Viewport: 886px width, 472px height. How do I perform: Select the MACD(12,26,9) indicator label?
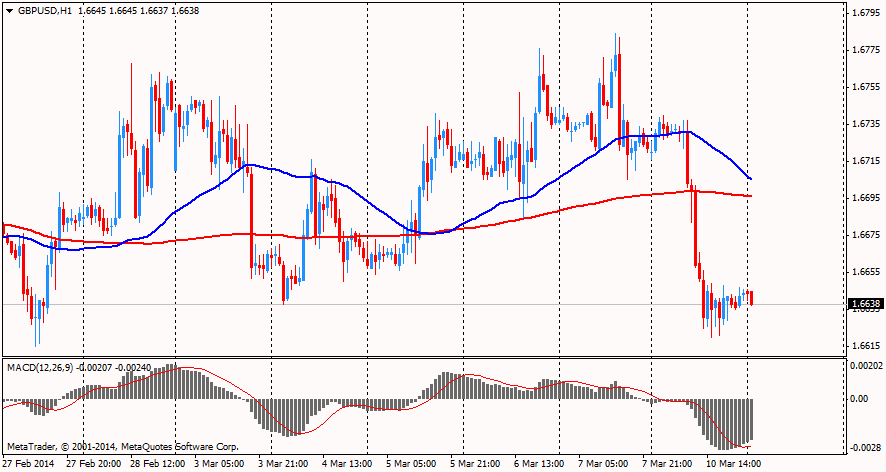coord(40,367)
